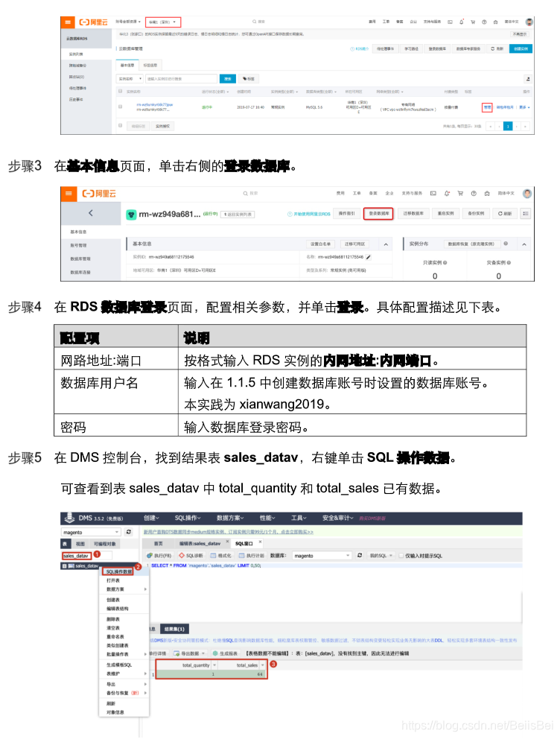Open the total_quantity column dropdown arrow

click(214, 665)
